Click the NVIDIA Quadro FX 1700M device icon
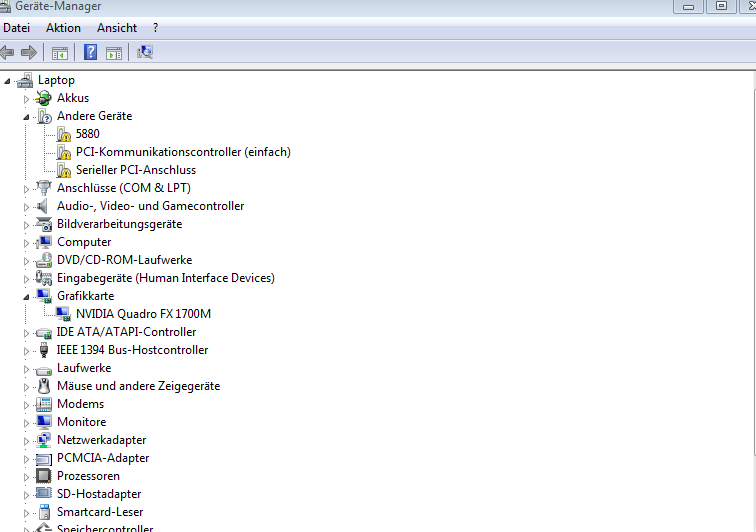 tap(63, 314)
